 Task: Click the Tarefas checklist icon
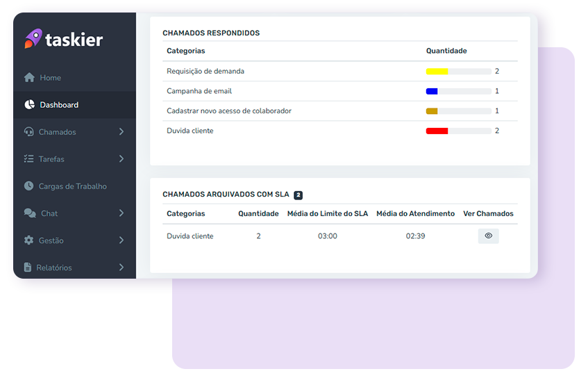tap(29, 159)
